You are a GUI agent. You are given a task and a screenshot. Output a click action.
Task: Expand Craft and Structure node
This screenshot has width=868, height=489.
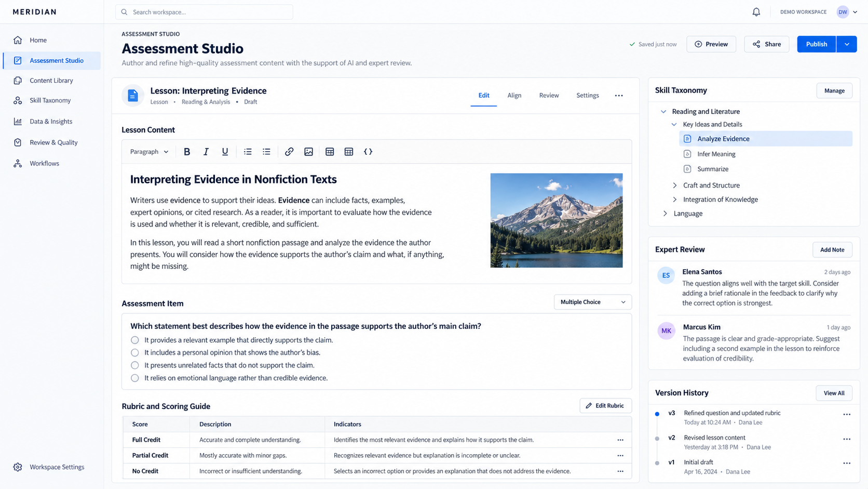pyautogui.click(x=675, y=186)
